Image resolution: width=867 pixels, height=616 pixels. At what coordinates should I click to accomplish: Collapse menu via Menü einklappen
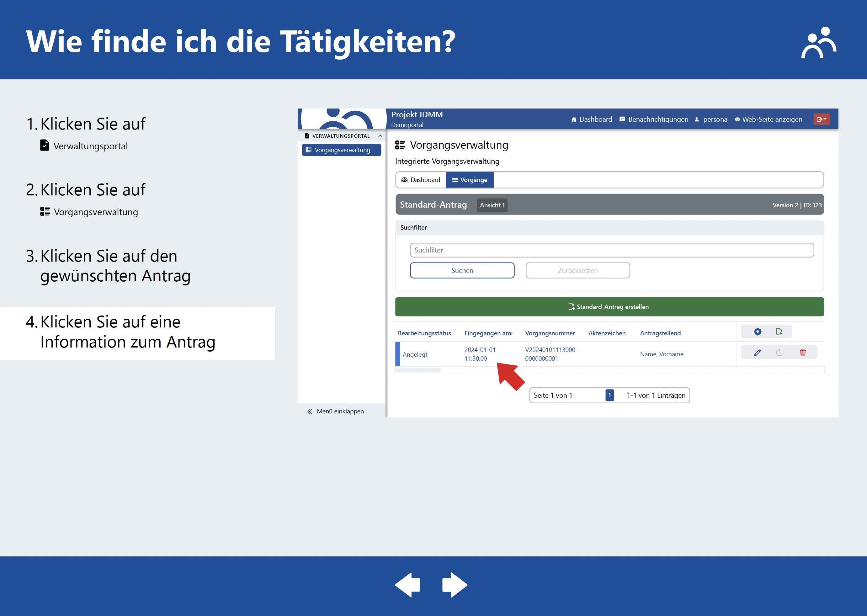(335, 411)
